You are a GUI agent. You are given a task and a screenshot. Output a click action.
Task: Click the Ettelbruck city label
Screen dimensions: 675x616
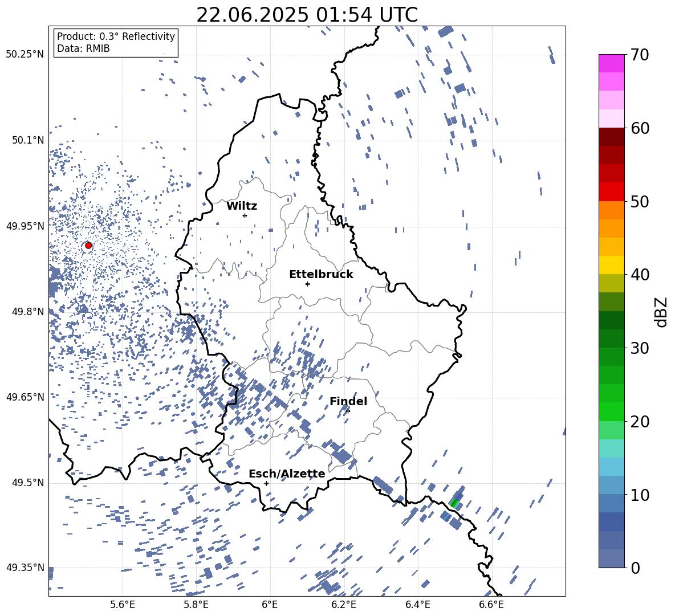[x=321, y=275]
